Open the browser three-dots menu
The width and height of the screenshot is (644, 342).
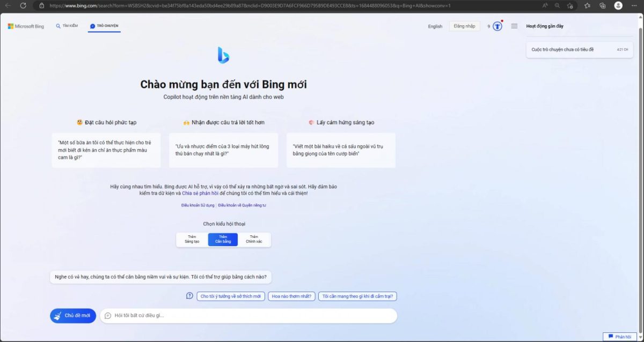click(634, 5)
